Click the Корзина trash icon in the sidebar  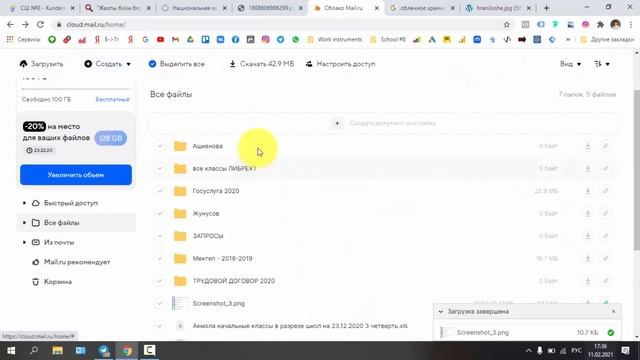[36, 282]
